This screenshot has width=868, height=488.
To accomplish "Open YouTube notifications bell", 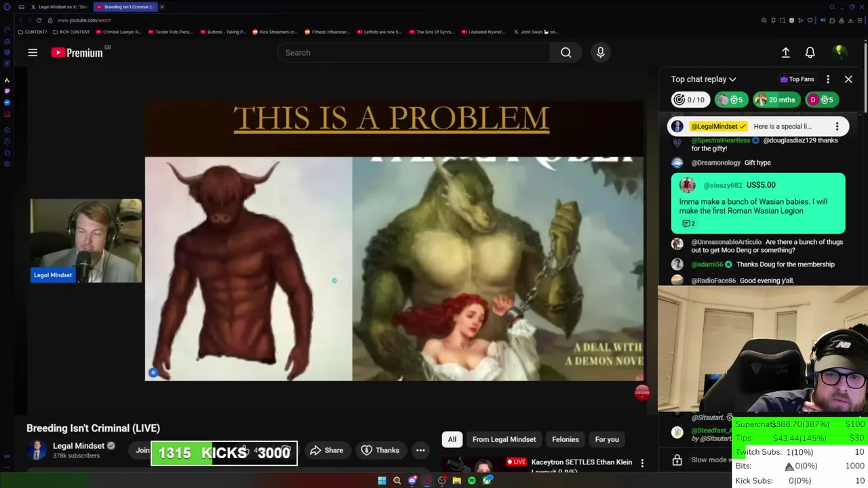I will point(810,52).
